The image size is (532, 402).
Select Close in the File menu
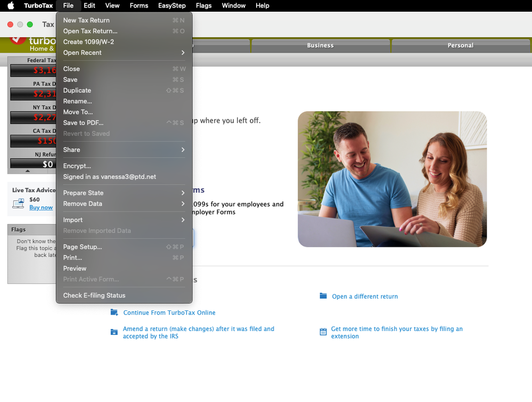(124, 69)
